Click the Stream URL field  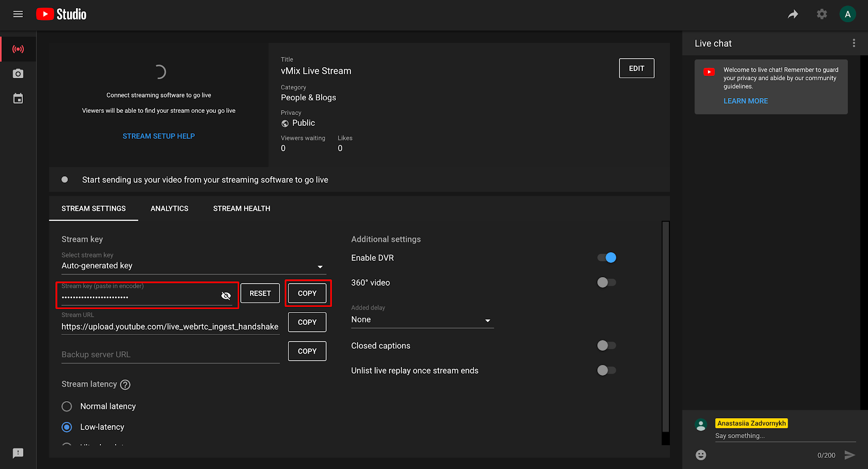[x=170, y=326]
